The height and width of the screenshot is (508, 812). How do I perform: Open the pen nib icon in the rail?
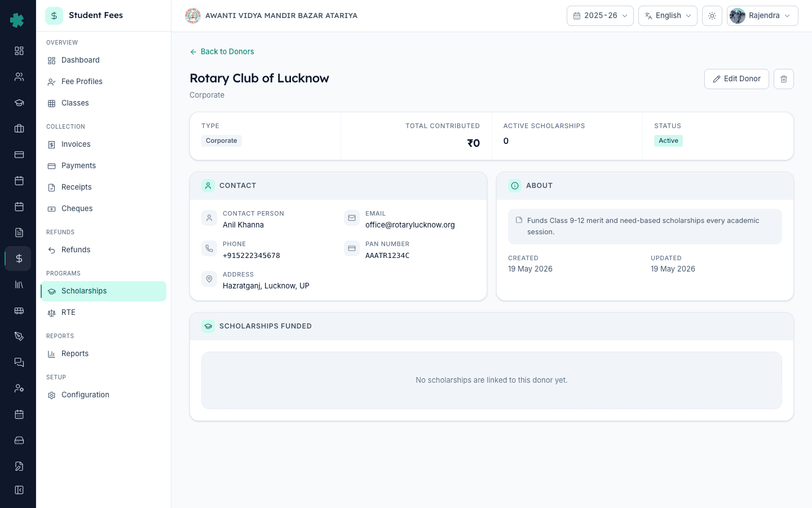coord(19,336)
